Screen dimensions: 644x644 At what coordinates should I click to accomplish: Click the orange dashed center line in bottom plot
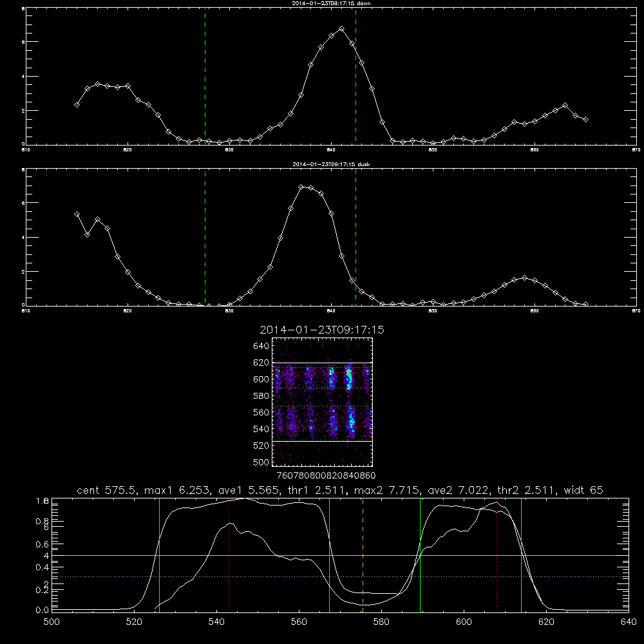coord(363,555)
